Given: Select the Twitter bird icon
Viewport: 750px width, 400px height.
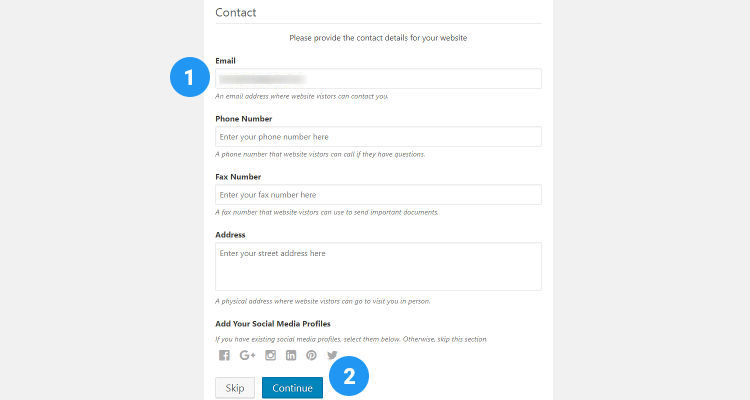Looking at the screenshot, I should coord(333,356).
